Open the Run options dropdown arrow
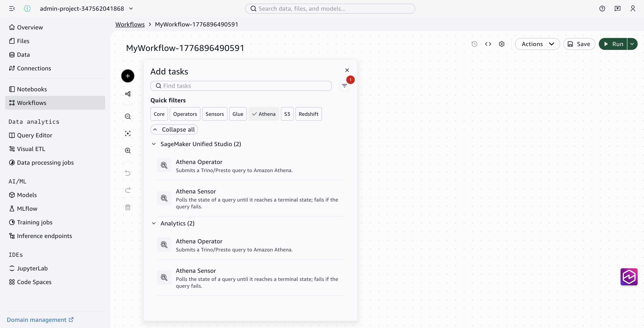 pyautogui.click(x=632, y=44)
